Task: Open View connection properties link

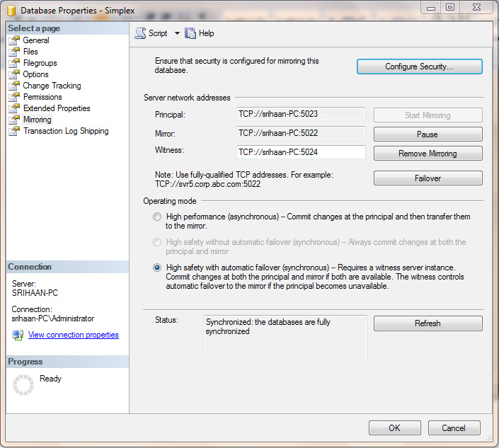Action: 73,335
